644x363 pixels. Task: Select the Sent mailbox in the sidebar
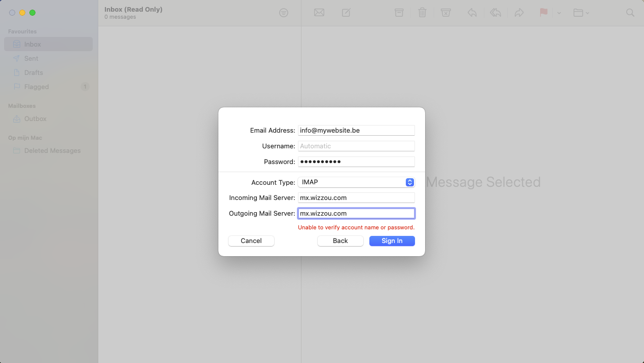30,58
